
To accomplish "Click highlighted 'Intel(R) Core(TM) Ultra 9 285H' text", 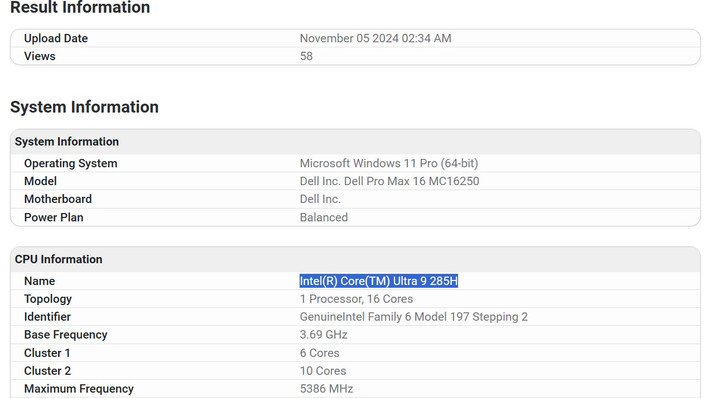I will tap(379, 281).
